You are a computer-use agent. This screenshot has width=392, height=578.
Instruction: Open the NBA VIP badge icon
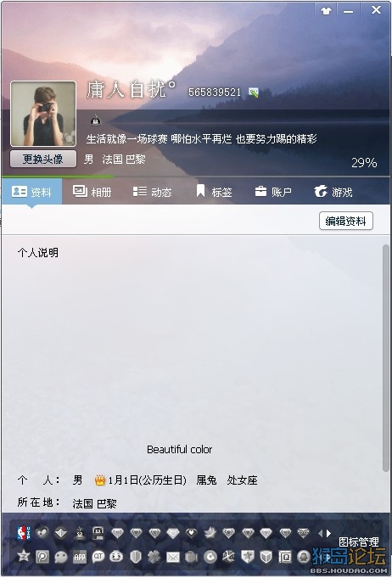point(24,533)
